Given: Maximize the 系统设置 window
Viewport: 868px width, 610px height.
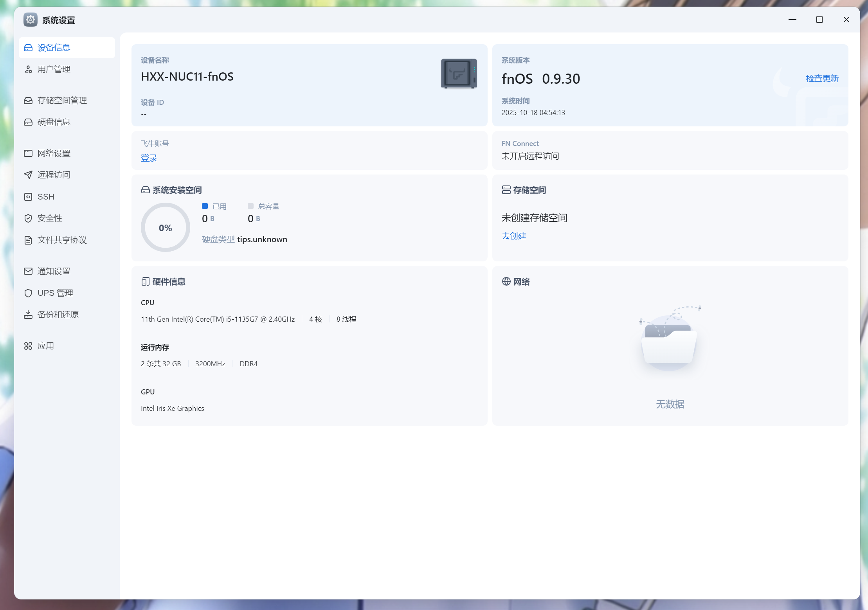Looking at the screenshot, I should point(819,20).
